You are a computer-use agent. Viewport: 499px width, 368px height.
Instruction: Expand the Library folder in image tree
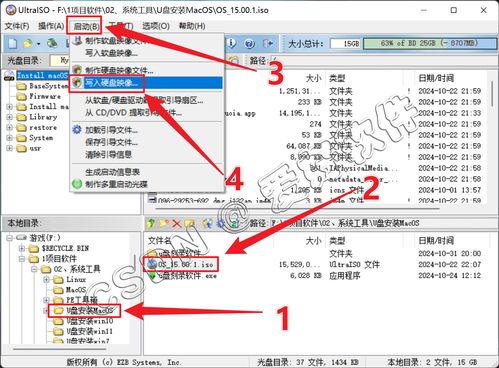click(x=10, y=117)
